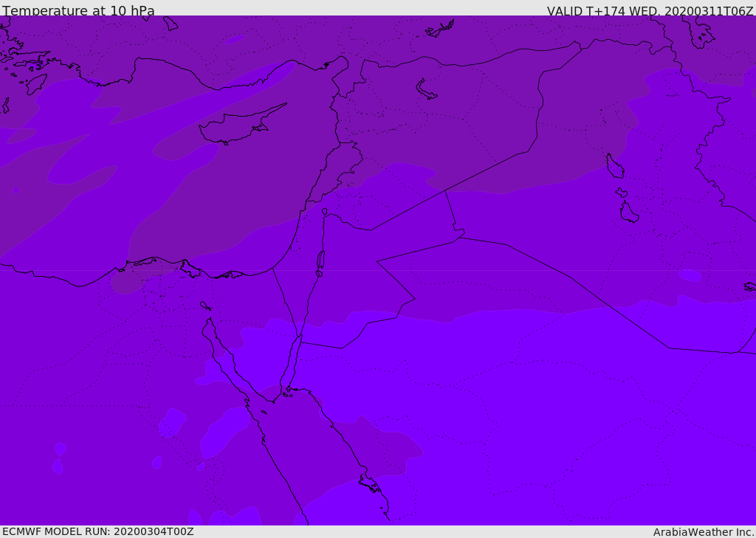
Task: Click the Sea of Galilee outline
Action: click(x=325, y=212)
